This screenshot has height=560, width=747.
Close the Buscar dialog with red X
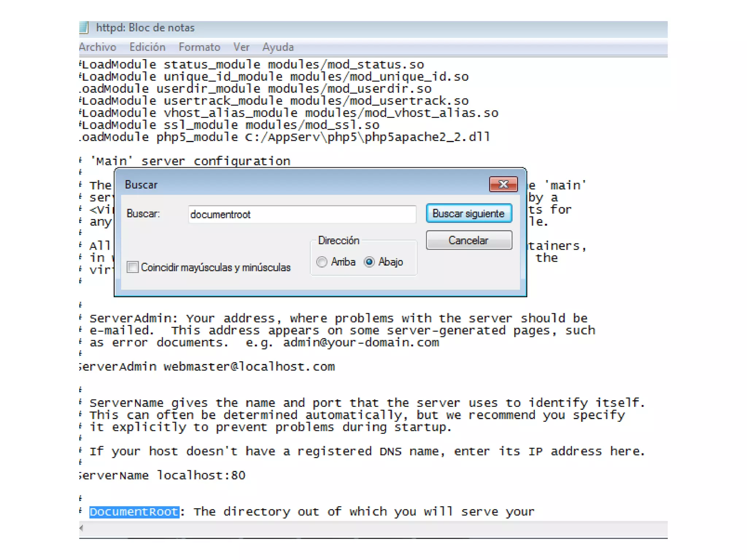point(503,184)
